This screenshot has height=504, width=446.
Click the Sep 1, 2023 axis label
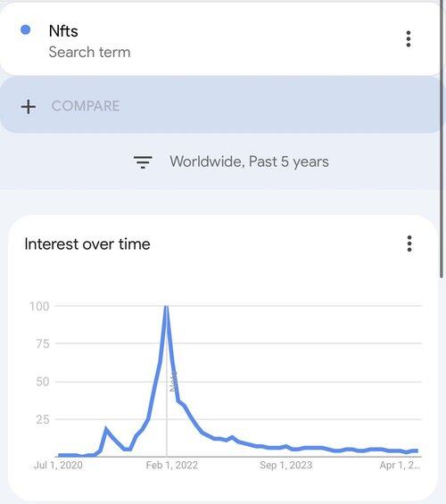286,465
